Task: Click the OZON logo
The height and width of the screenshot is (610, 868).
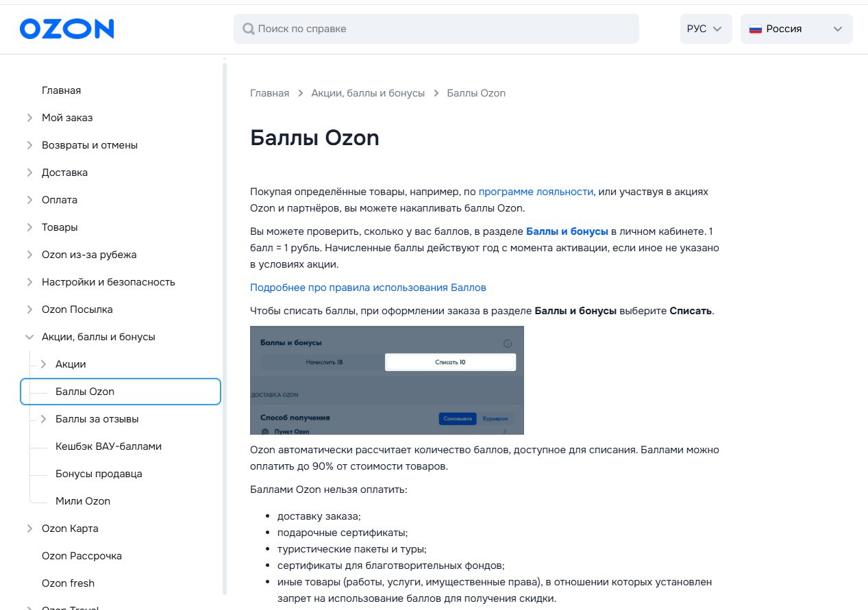Action: tap(66, 29)
